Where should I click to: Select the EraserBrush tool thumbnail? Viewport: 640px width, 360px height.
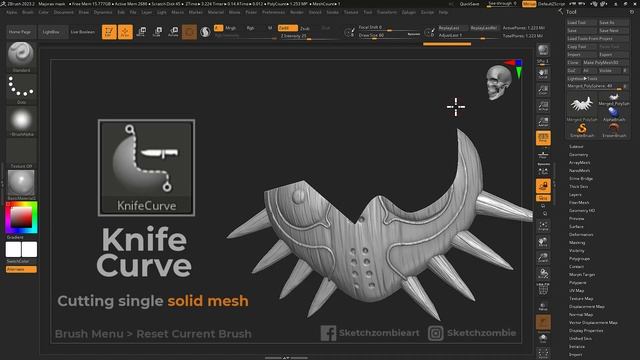pos(614,130)
